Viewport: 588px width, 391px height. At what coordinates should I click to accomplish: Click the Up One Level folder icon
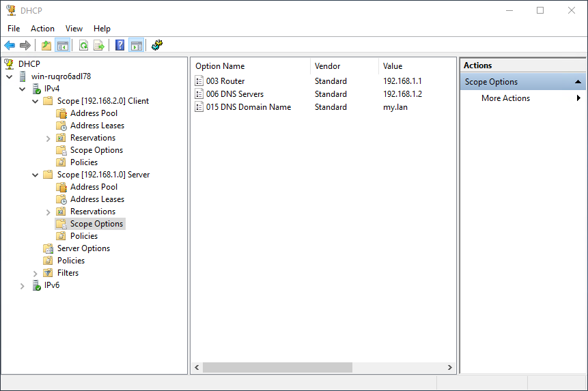click(46, 46)
